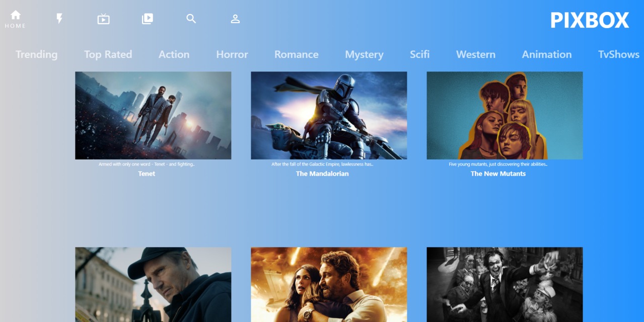Open the Mystery category

click(364, 54)
